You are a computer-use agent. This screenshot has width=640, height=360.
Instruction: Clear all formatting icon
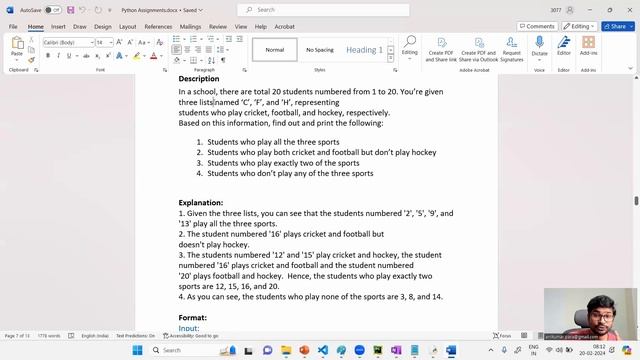tap(160, 42)
